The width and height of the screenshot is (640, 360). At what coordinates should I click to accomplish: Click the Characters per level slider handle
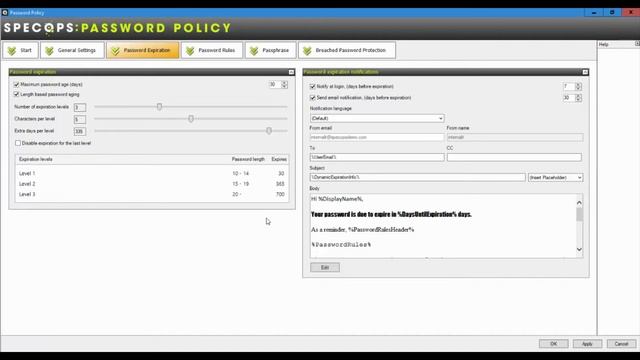coord(191,119)
